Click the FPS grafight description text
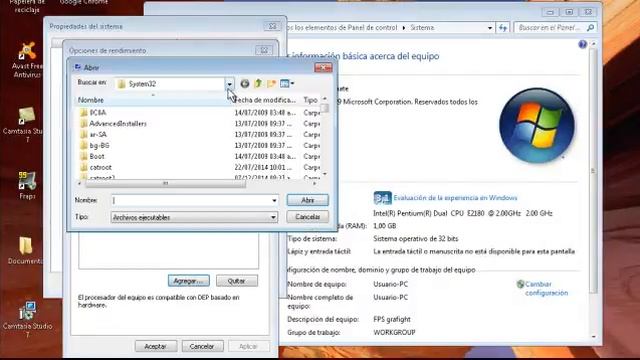Image resolution: width=640 pixels, height=360 pixels. (x=392, y=319)
